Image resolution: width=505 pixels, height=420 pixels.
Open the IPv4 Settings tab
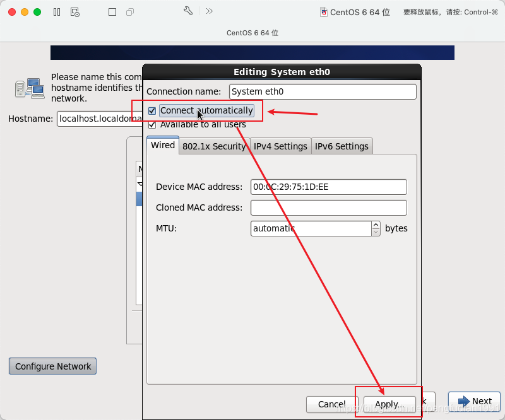(280, 146)
